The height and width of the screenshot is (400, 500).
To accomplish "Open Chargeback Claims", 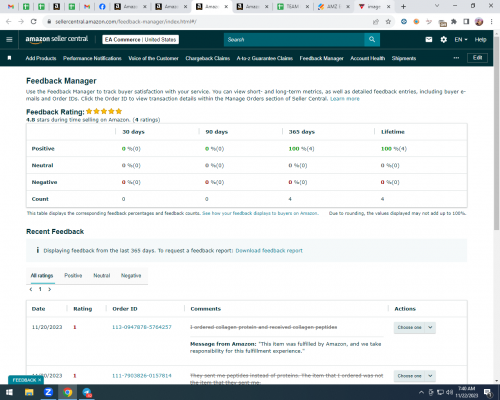I will coord(208,58).
